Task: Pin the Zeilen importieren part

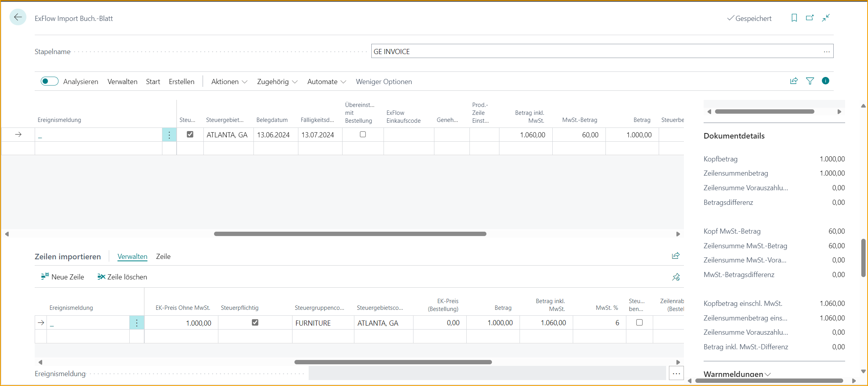Action: coord(676,277)
